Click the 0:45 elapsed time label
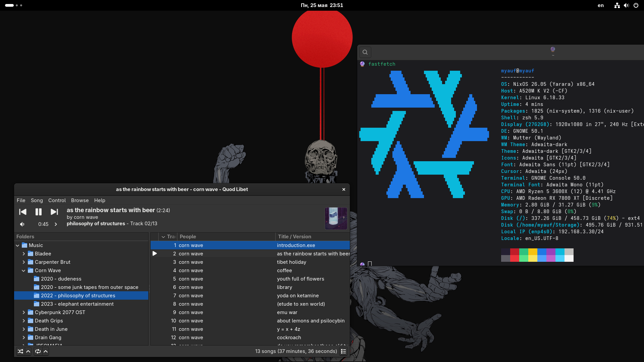The width and height of the screenshot is (644, 362). point(43,224)
